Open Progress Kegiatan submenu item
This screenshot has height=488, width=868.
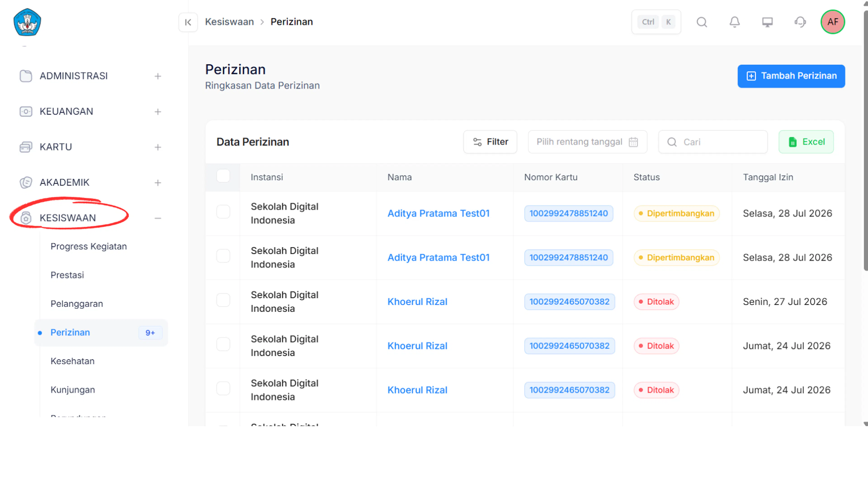coord(89,246)
